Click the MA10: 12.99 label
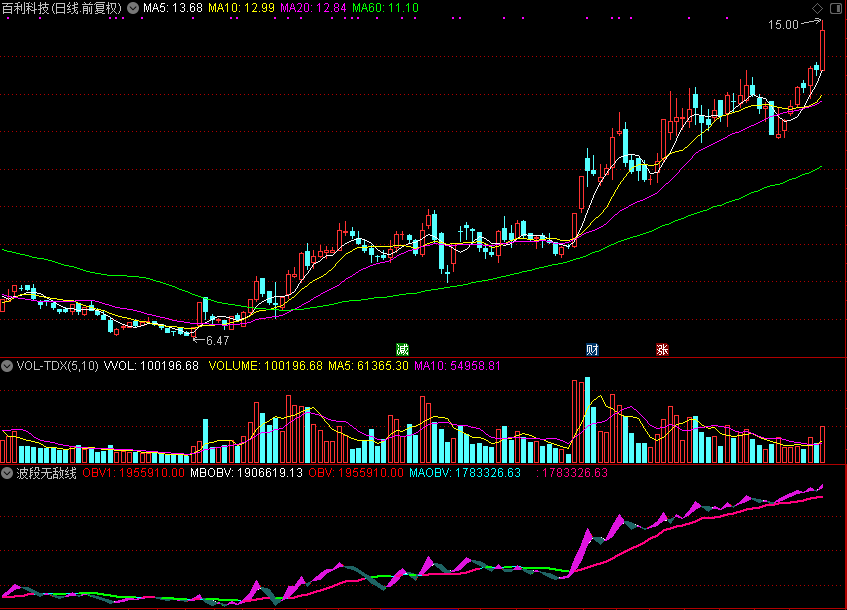Image resolution: width=847 pixels, height=610 pixels. (241, 8)
